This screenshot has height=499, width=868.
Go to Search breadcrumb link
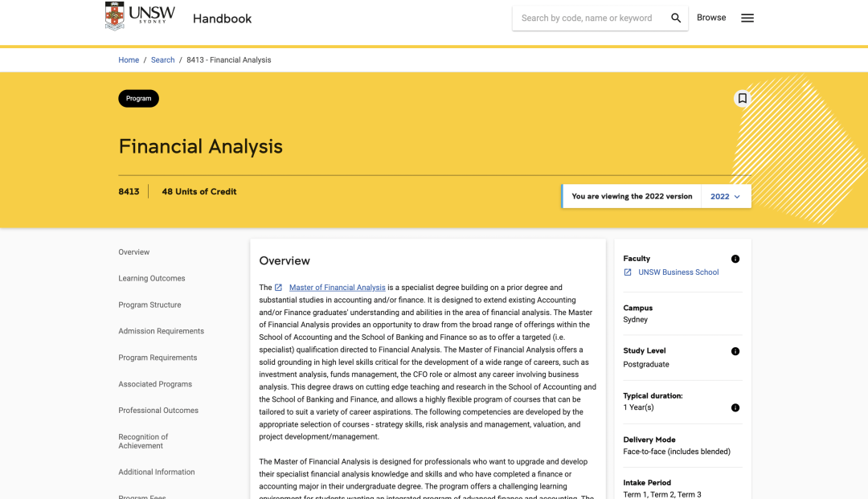click(x=162, y=59)
